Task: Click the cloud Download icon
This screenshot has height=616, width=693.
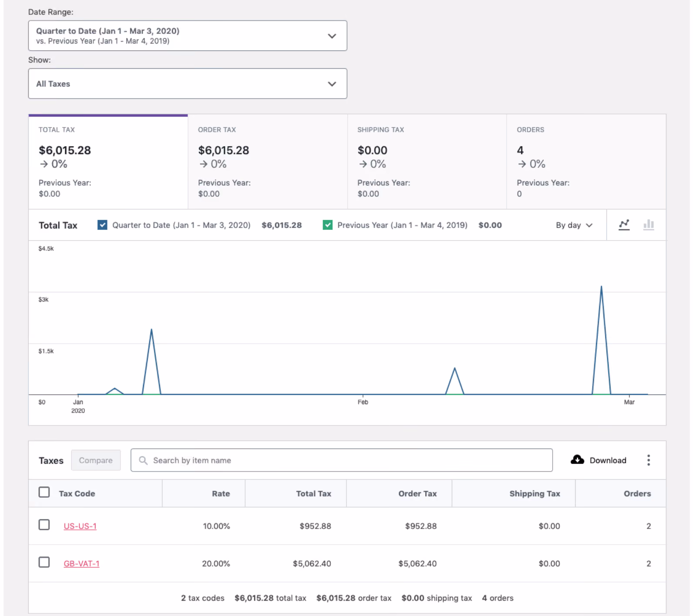Action: pos(577,460)
